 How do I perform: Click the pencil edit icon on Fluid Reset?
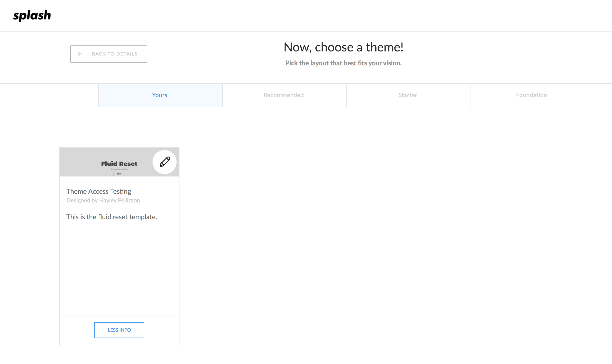(164, 162)
